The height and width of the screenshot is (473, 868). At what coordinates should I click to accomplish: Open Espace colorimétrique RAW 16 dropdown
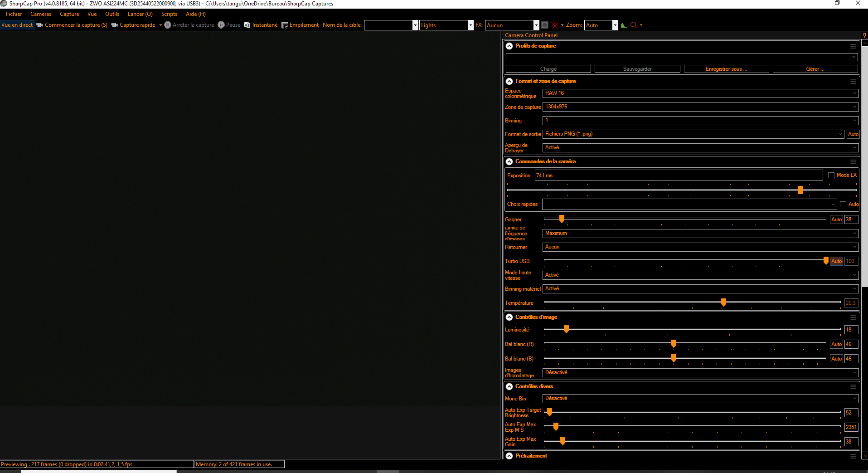(x=700, y=93)
